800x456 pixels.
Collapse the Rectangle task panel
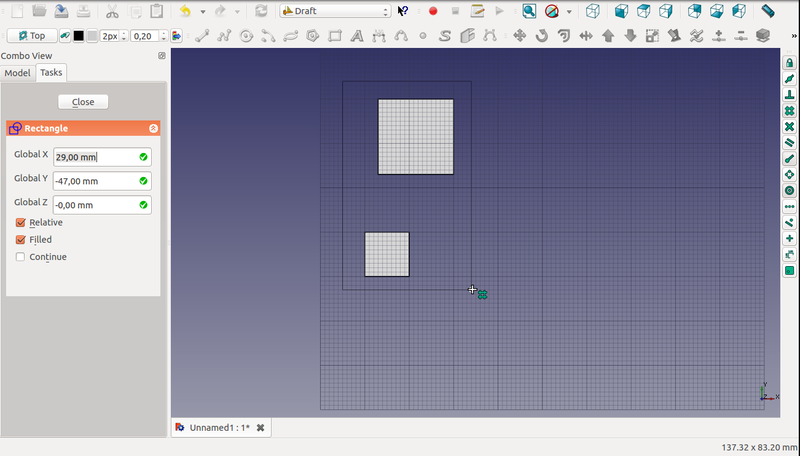[153, 128]
